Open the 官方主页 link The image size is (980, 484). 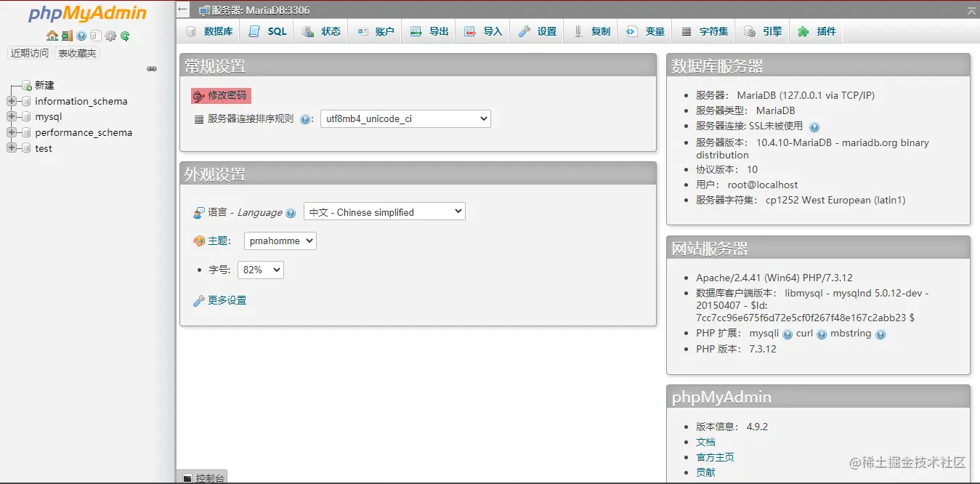point(715,457)
